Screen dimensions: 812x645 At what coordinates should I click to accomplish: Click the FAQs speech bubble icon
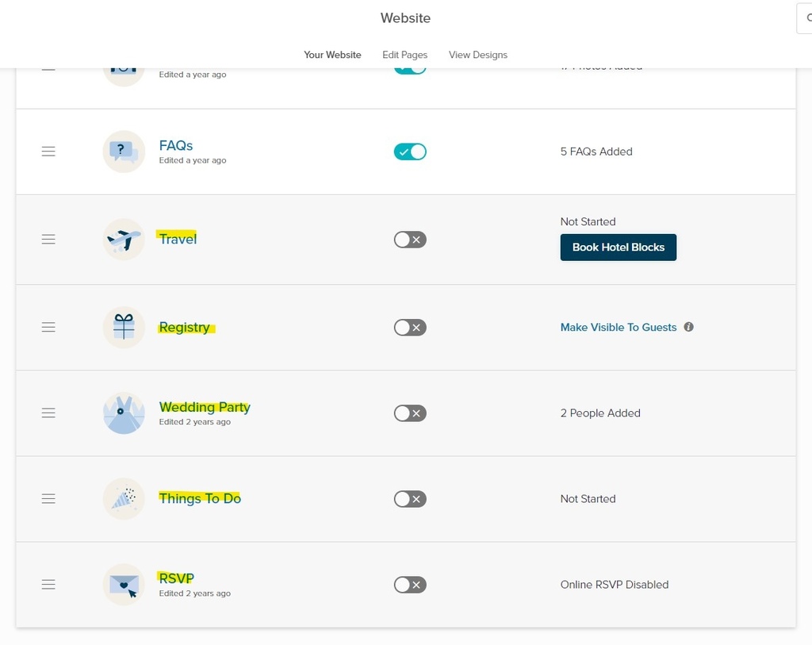pos(124,152)
